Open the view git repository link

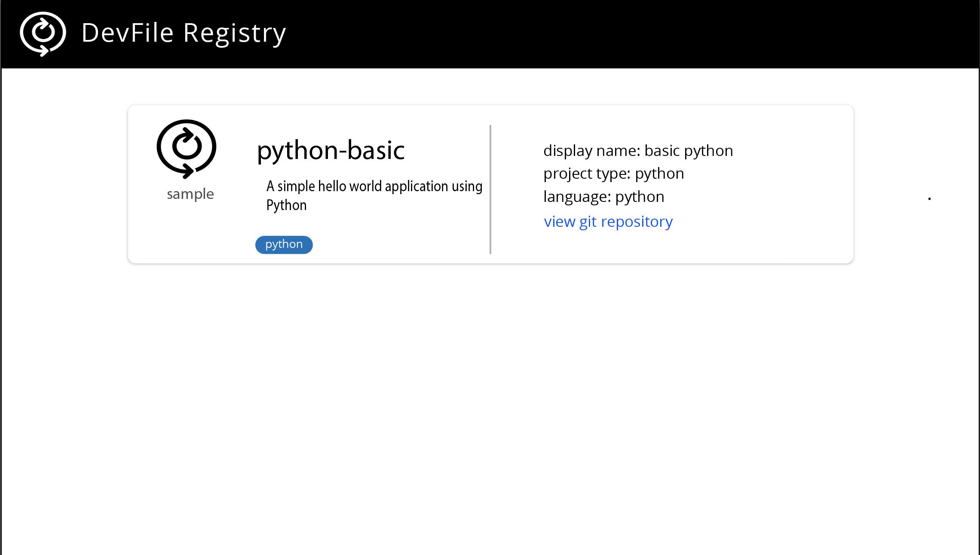608,222
